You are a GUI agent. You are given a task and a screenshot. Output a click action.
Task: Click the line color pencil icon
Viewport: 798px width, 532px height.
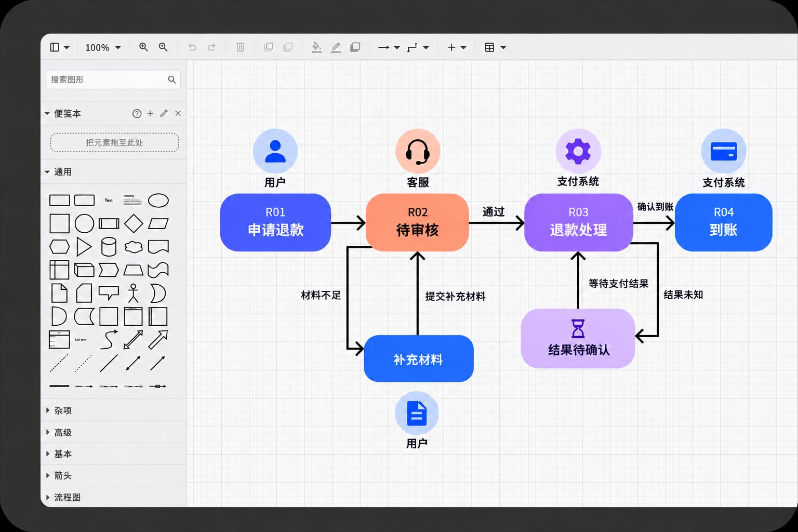[x=336, y=47]
